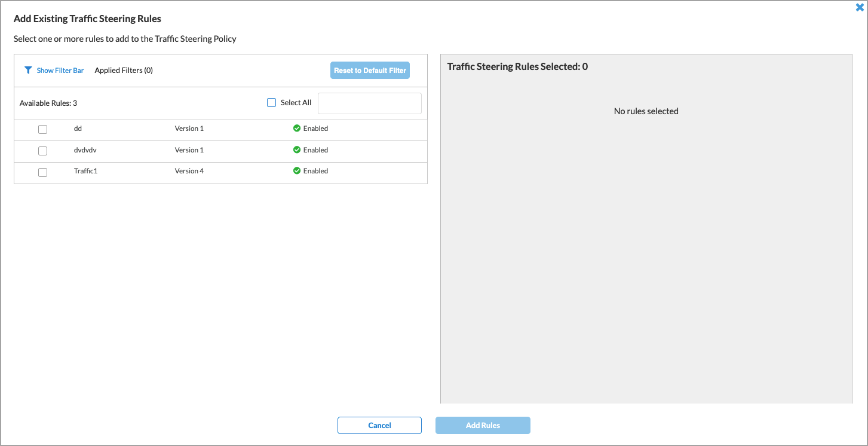This screenshot has width=868, height=446.
Task: Click the Cancel button
Action: (379, 425)
